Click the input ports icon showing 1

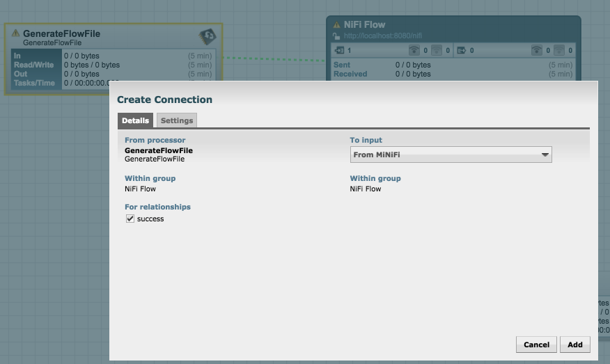click(339, 50)
